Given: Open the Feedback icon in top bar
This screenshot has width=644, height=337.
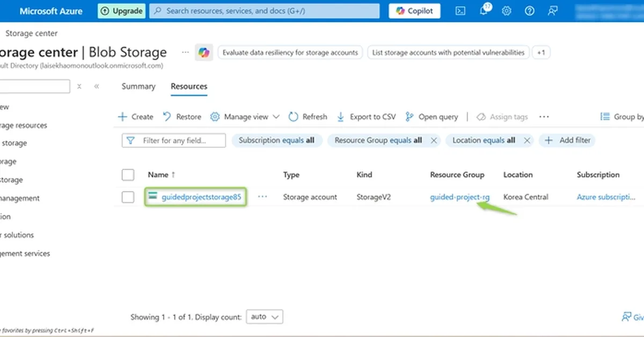Looking at the screenshot, I should pos(553,11).
